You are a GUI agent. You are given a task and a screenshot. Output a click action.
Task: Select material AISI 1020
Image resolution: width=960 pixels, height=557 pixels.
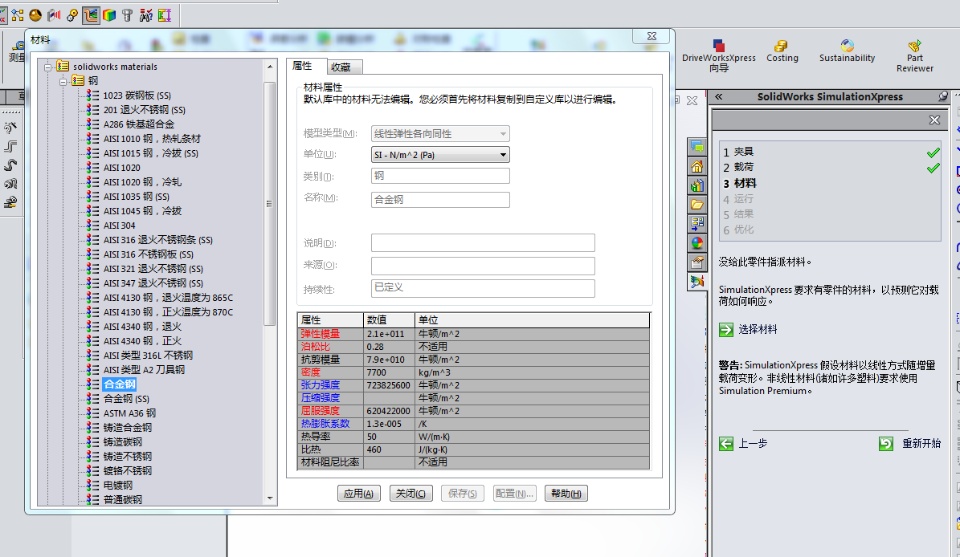pyautogui.click(x=122, y=168)
